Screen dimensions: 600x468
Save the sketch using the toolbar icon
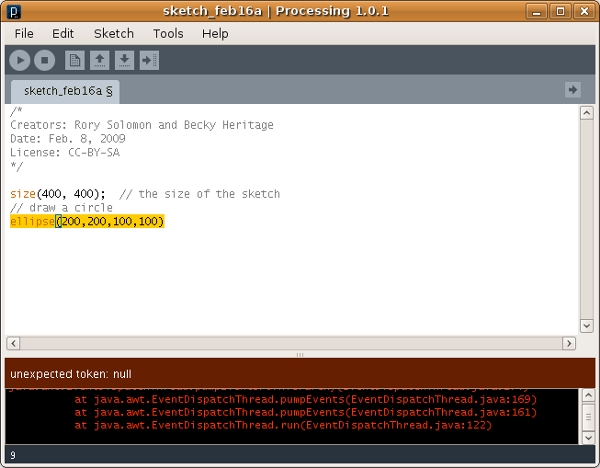tap(125, 61)
